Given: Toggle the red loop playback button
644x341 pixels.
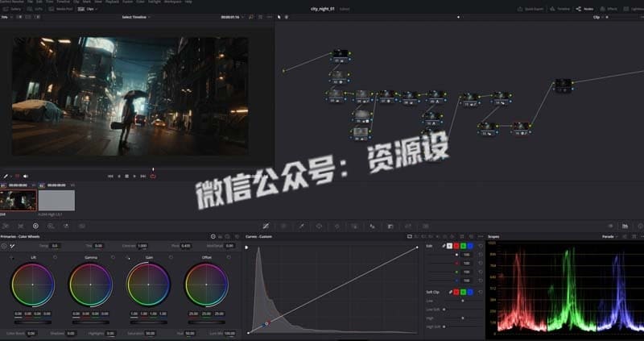Looking at the screenshot, I should pyautogui.click(x=153, y=176).
